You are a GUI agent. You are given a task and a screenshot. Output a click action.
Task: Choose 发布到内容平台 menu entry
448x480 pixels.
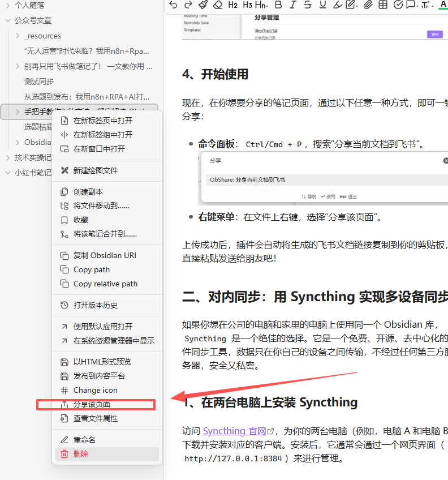pyautogui.click(x=107, y=376)
